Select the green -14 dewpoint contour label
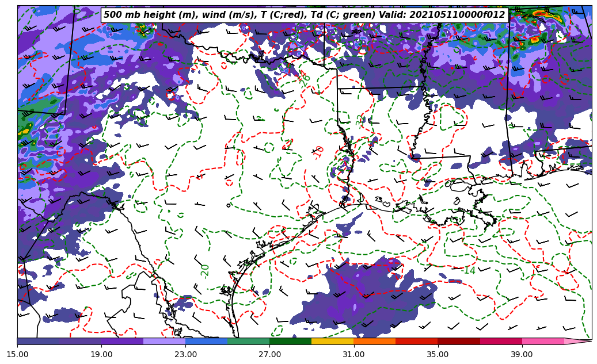The width and height of the screenshot is (597, 364). click(x=469, y=270)
